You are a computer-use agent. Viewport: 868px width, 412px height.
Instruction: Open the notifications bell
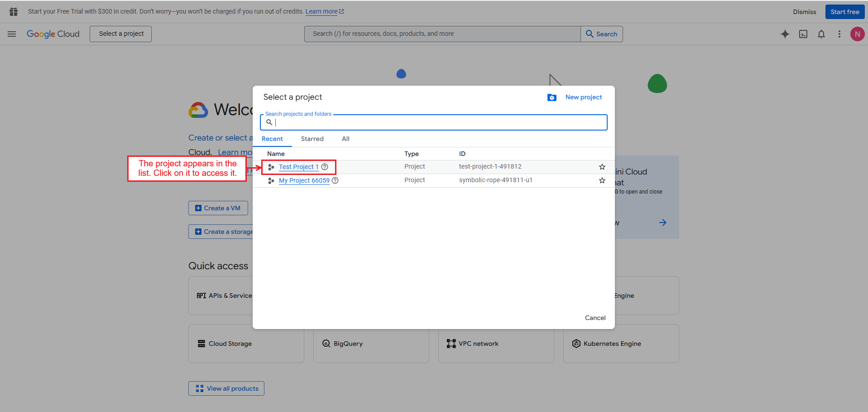[x=821, y=34]
